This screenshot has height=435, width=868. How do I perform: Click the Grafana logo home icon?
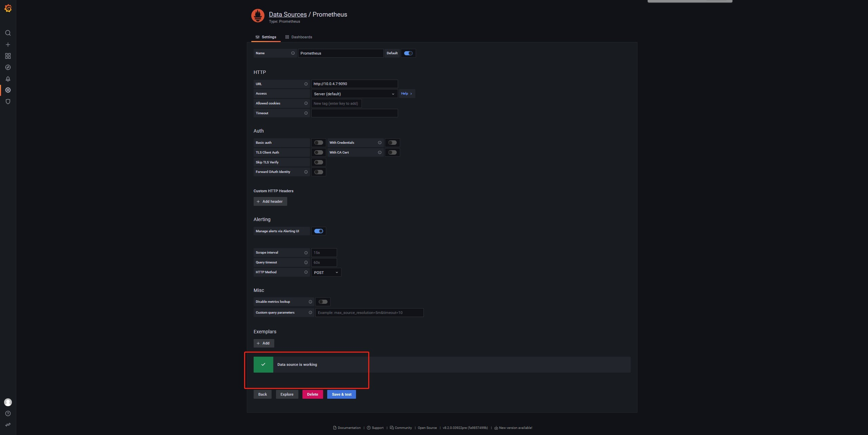[x=8, y=8]
